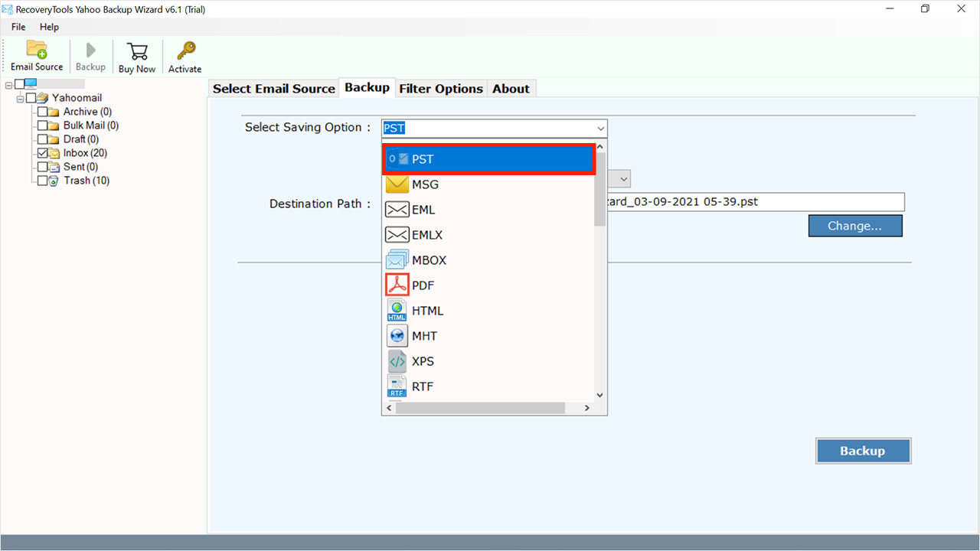This screenshot has height=551, width=980.
Task: Uncheck the Inbox (20) checkbox
Action: (x=42, y=153)
